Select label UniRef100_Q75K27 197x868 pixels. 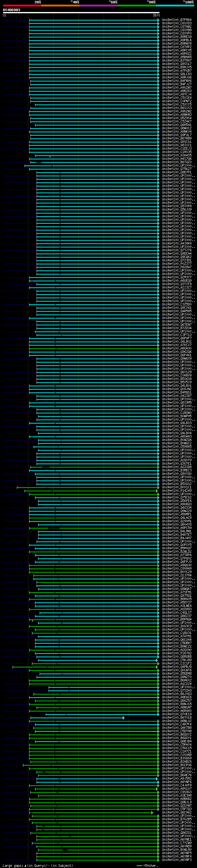(x=176, y=169)
